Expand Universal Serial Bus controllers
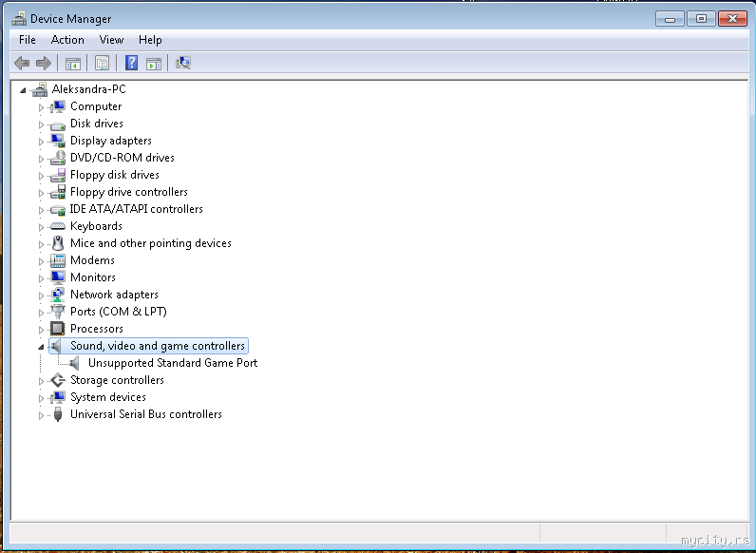Viewport: 756px width, 553px height. (x=41, y=415)
